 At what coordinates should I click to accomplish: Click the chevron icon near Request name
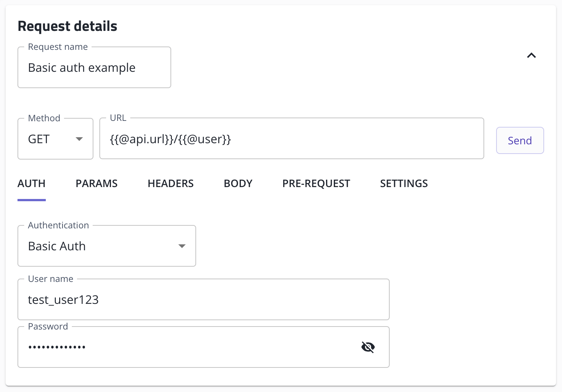point(531,56)
